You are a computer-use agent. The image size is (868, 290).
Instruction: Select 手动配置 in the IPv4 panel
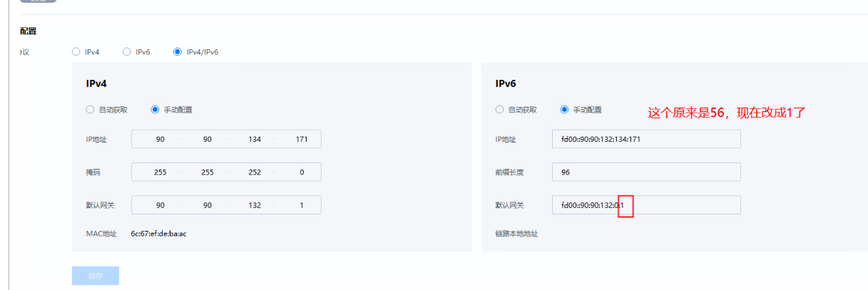[x=155, y=110]
